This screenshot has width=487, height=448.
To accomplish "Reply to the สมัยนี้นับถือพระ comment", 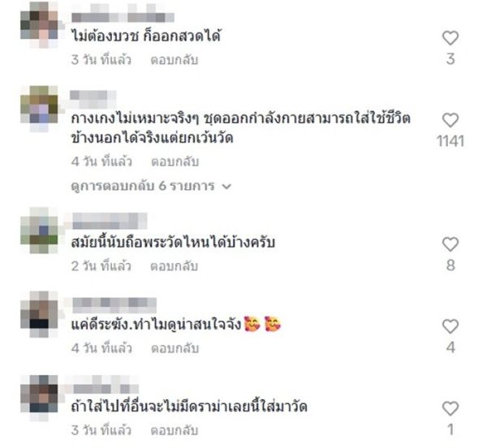I will point(175,266).
